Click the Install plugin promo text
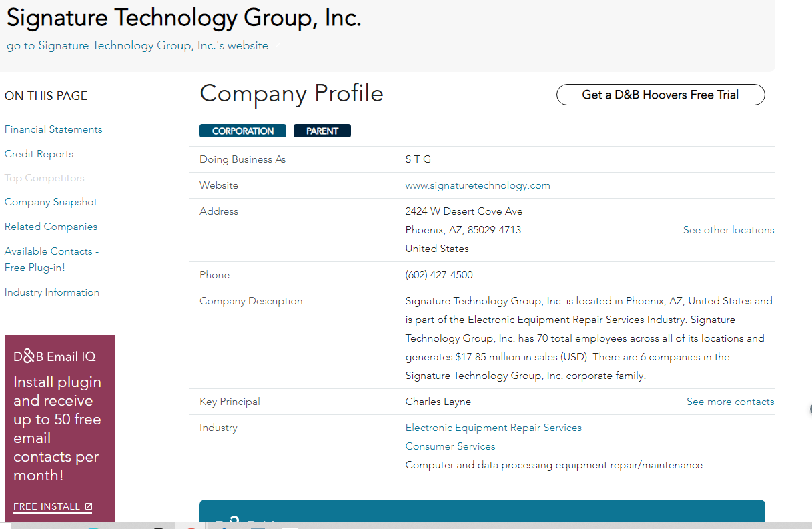812x529 pixels. coord(57,429)
